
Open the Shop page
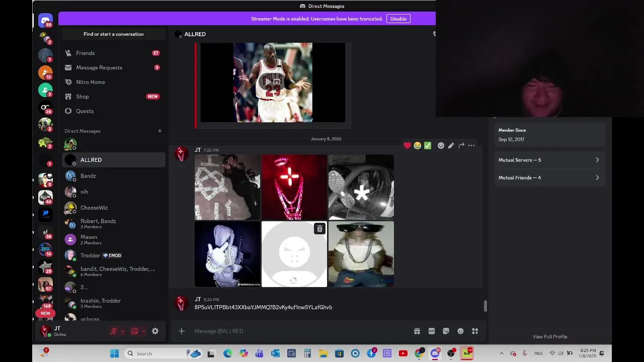pyautogui.click(x=113, y=97)
